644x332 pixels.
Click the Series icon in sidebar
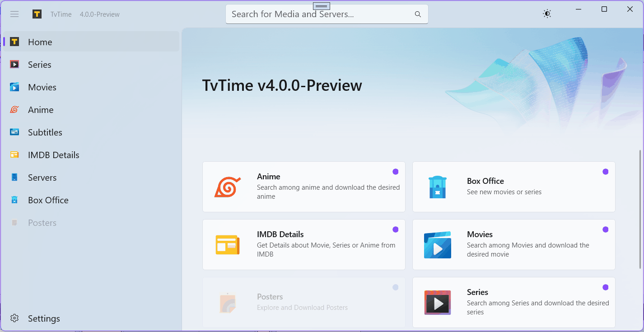[14, 64]
